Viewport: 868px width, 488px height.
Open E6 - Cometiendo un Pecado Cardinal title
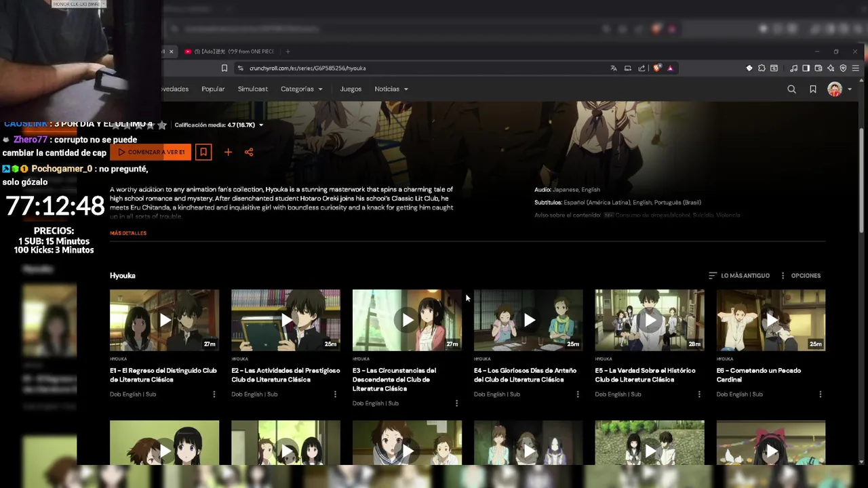pyautogui.click(x=759, y=375)
